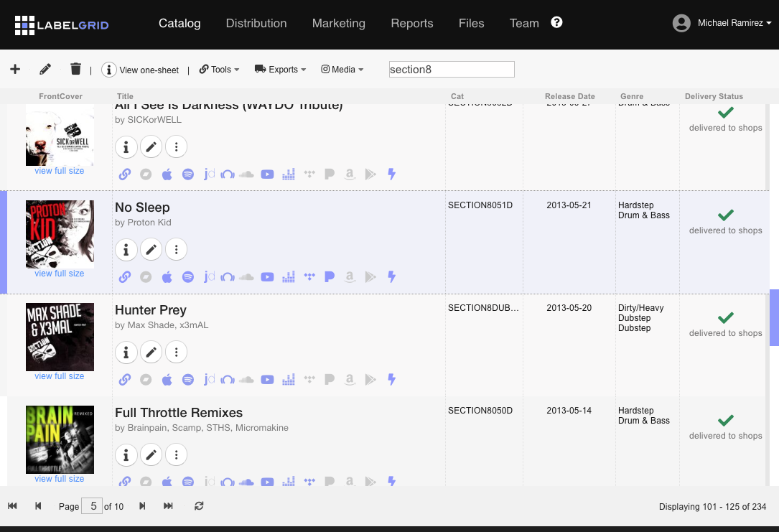
Task: Open more options for Full Throttle Remixes
Action: click(x=177, y=454)
